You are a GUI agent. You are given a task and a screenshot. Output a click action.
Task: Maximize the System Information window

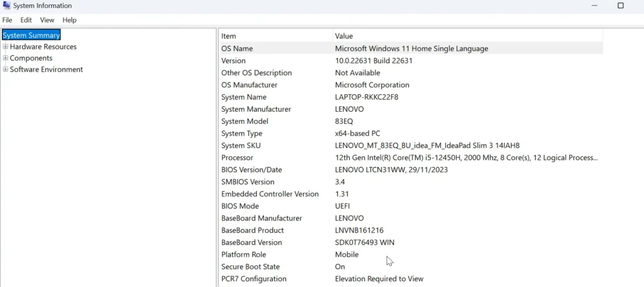(x=621, y=5)
